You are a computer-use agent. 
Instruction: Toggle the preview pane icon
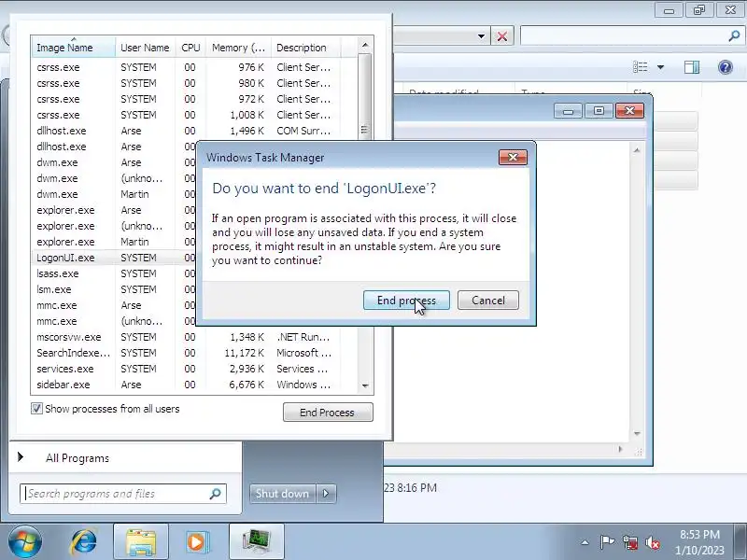click(692, 67)
